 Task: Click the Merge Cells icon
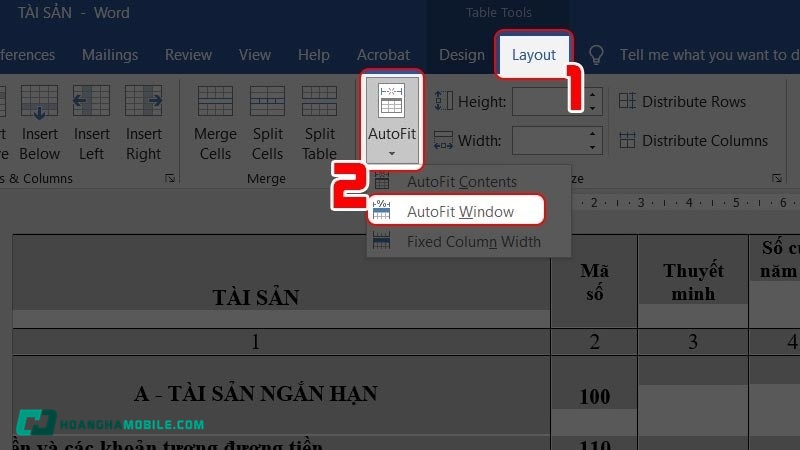coord(215,101)
